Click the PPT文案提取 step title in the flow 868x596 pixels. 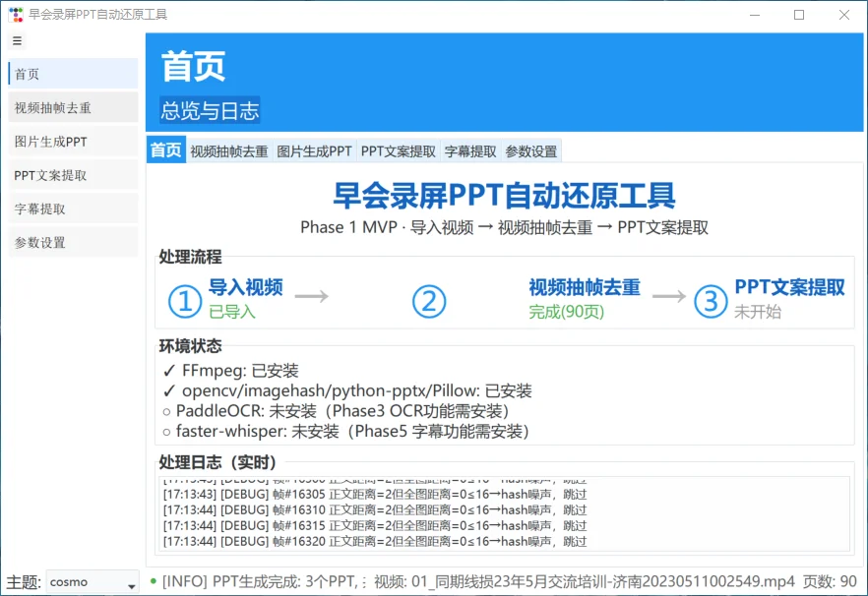[790, 287]
